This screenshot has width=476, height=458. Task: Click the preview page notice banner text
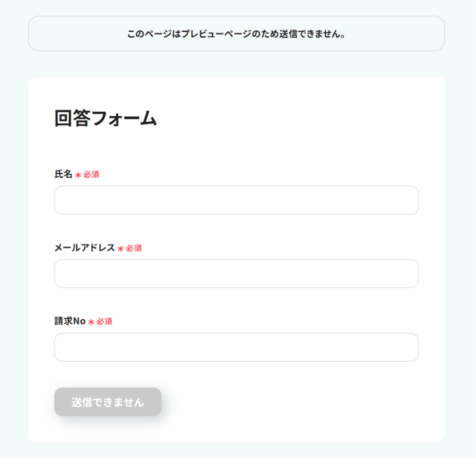pos(236,34)
